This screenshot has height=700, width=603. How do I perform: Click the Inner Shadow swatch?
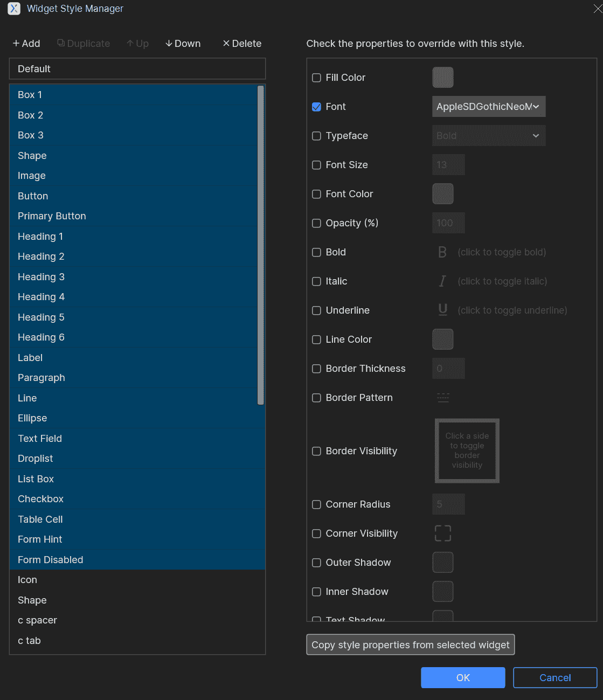pos(443,592)
